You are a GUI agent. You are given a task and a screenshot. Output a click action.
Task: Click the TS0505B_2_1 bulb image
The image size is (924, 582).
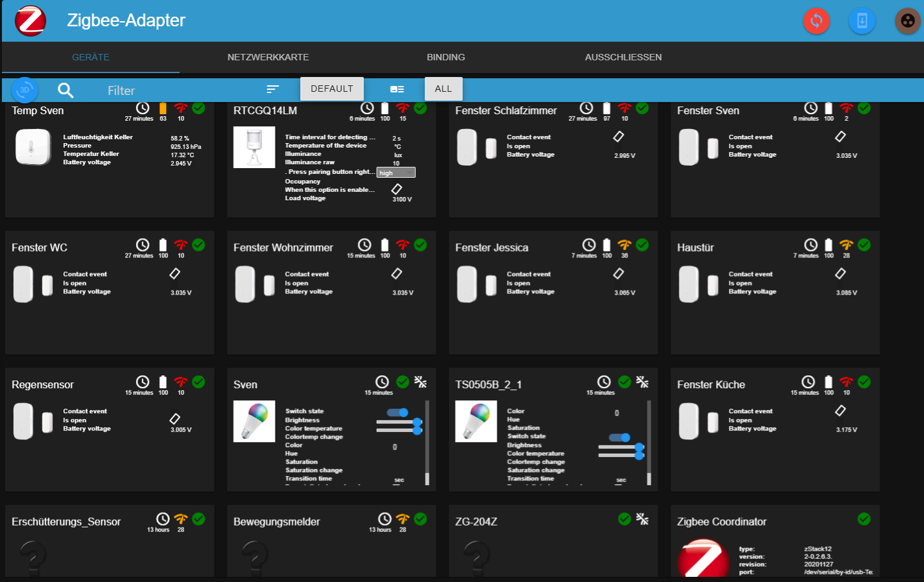point(476,422)
